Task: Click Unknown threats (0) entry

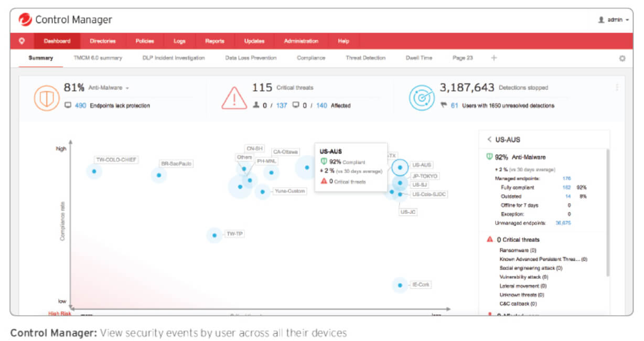Action: pyautogui.click(x=522, y=295)
